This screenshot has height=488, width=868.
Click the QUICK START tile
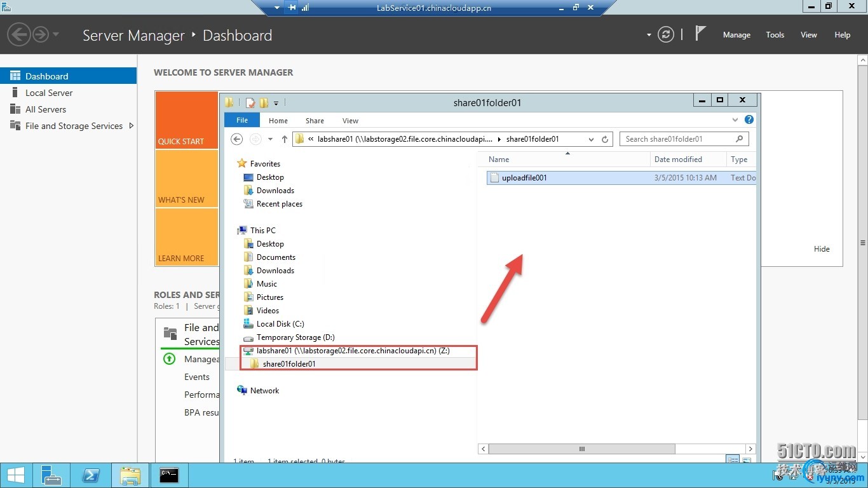pos(187,120)
